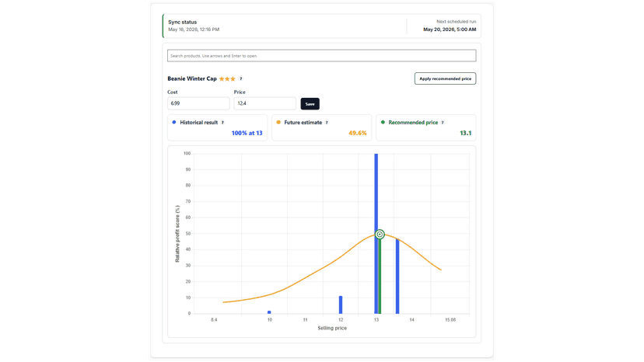Click the '13.1' recommended price value

click(x=465, y=133)
